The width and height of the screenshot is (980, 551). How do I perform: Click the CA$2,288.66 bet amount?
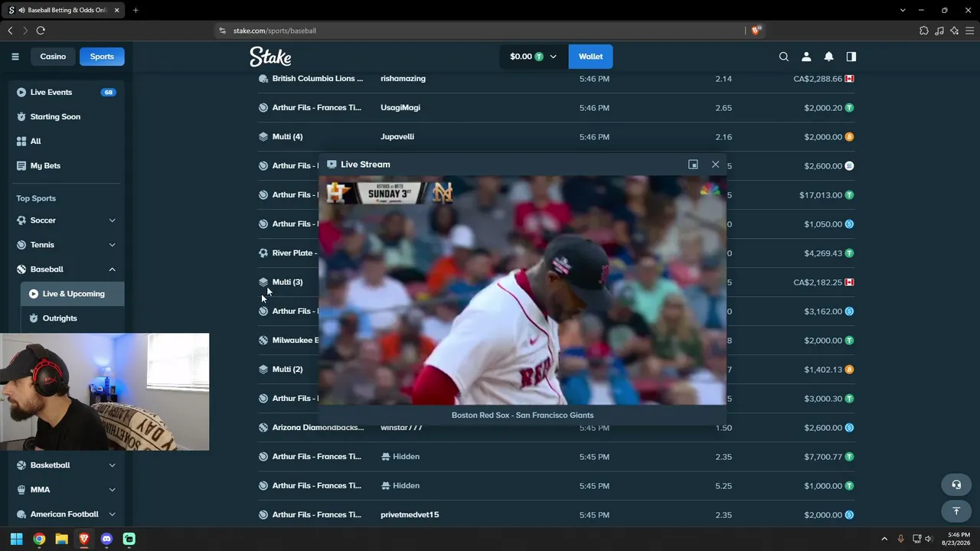click(x=818, y=79)
